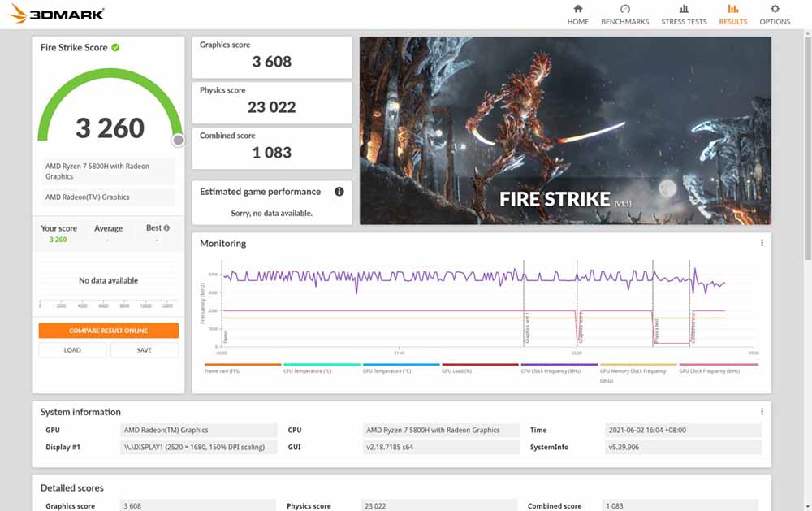Click the main 3 260 Fire Strike score

point(110,128)
